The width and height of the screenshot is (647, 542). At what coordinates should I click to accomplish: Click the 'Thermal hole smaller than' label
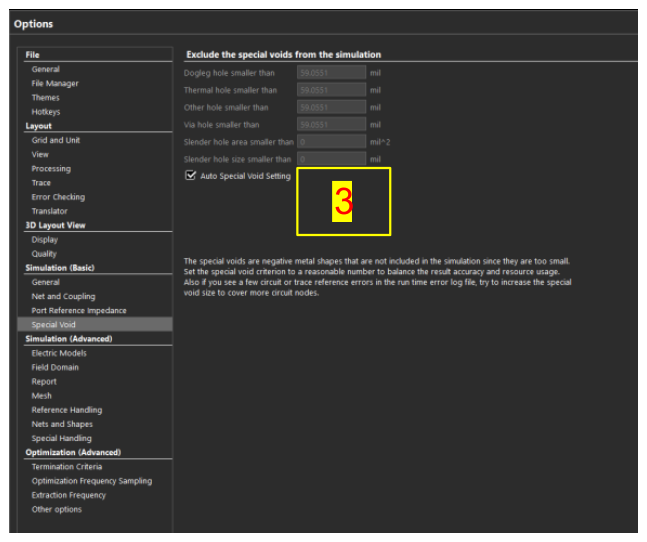230,90
